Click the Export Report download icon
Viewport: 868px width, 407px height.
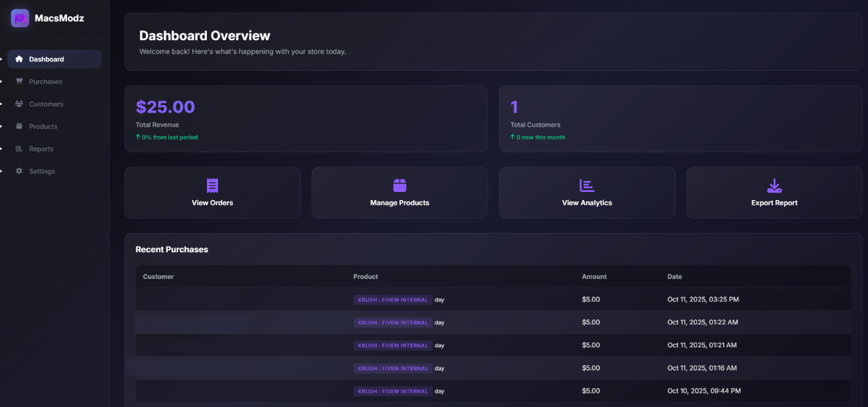[774, 185]
